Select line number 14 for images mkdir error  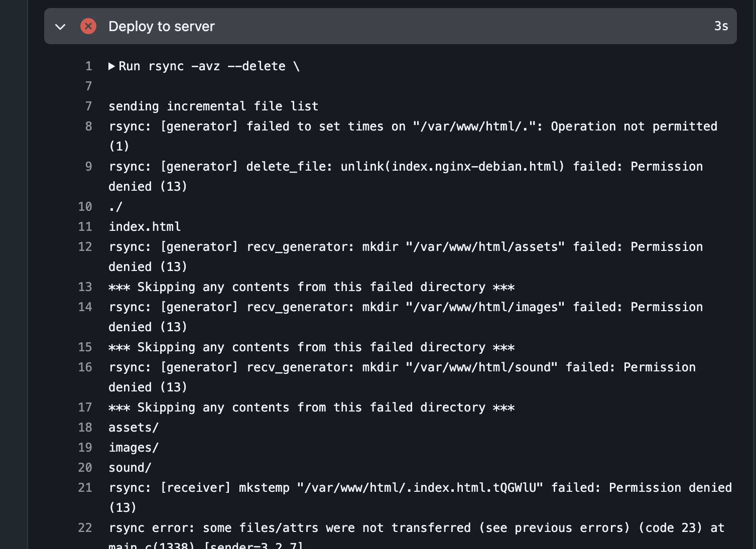(85, 307)
